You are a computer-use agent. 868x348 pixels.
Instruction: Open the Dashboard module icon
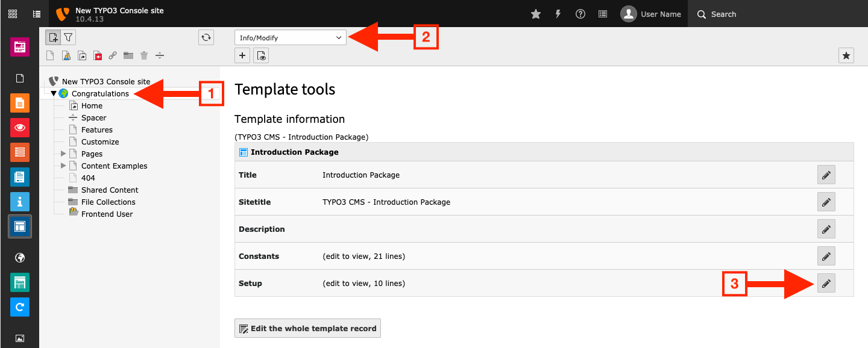pyautogui.click(x=20, y=46)
